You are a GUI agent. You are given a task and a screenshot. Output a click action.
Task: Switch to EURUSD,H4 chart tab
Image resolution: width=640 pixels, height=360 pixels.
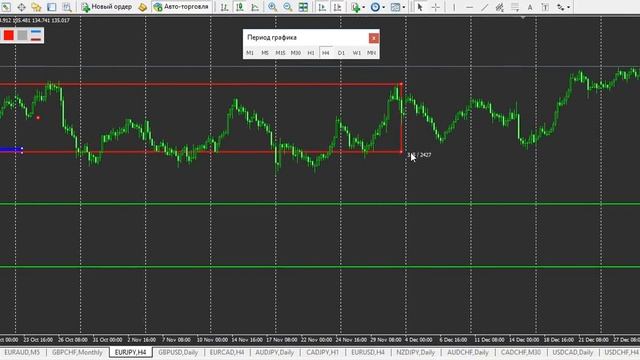pos(368,352)
